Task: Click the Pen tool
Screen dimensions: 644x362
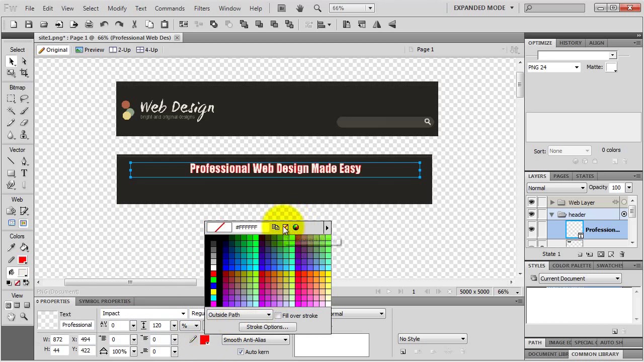Action: 24,161
